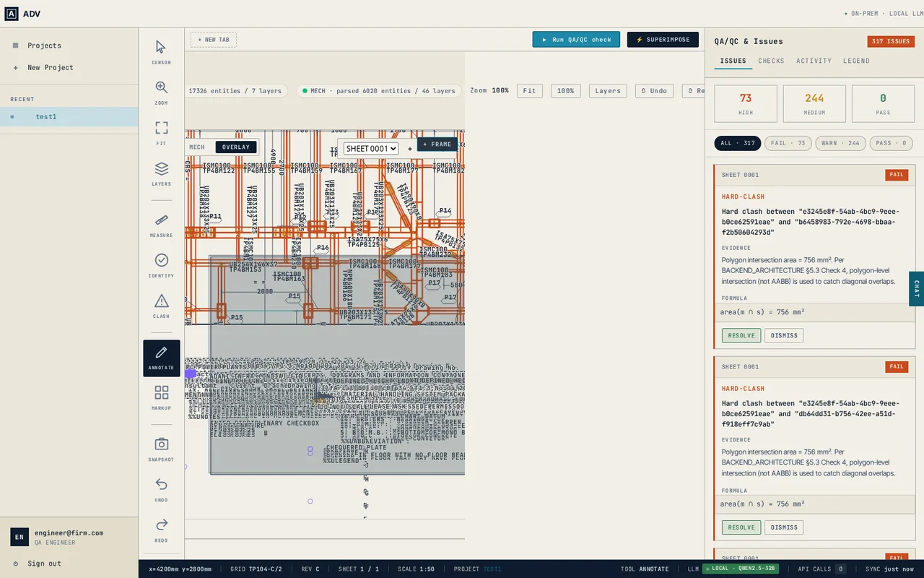Click SCALE 1:50 in status bar
The height and width of the screenshot is (578, 924).
416,569
